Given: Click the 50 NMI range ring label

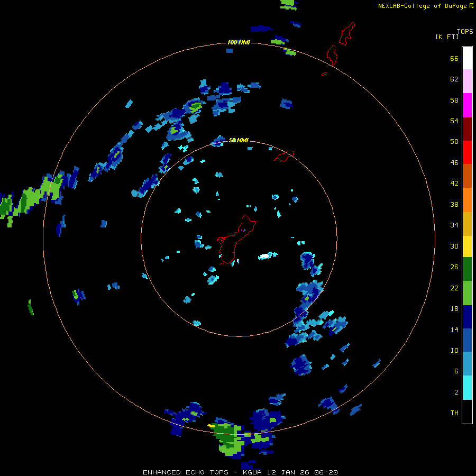Looking at the screenshot, I should pyautogui.click(x=239, y=140).
